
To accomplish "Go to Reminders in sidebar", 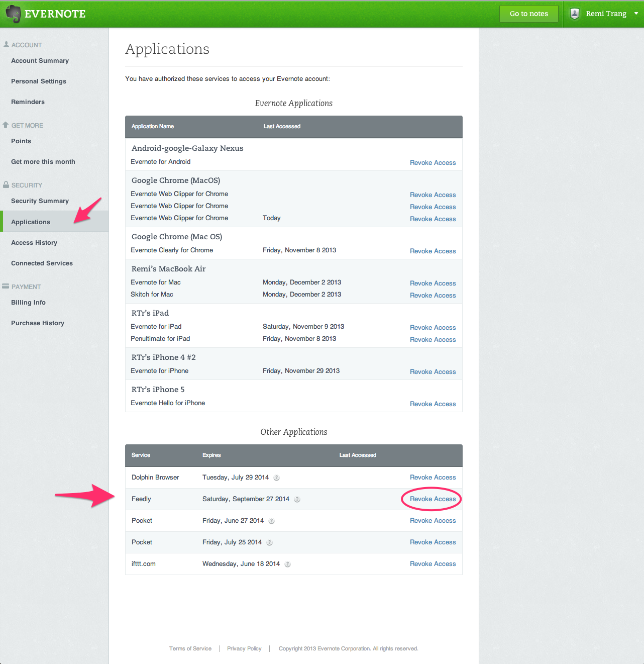I will [x=28, y=102].
